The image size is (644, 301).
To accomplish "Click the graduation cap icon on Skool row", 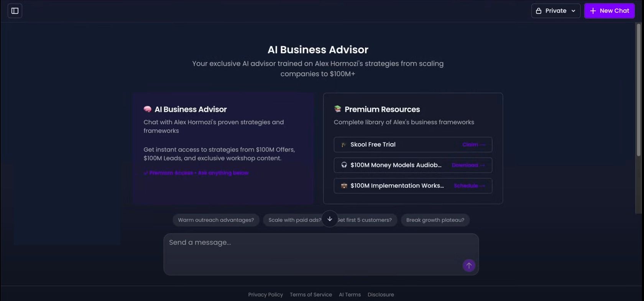I will tap(344, 145).
